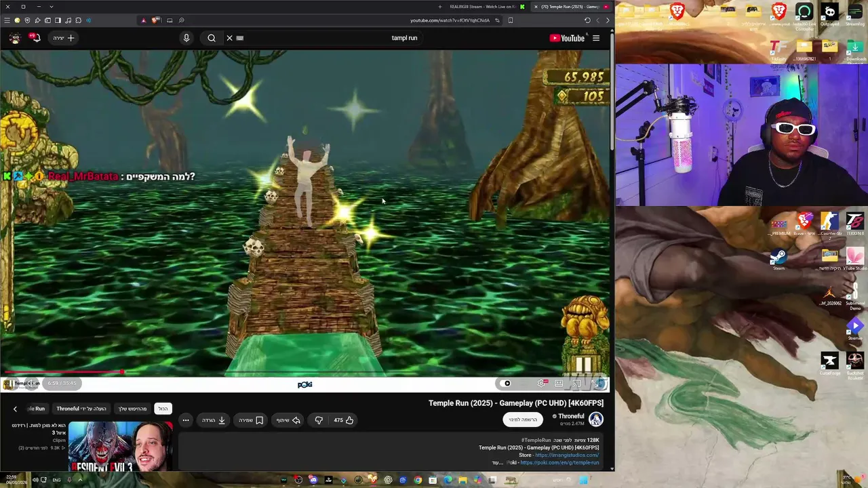
Task: Open the Counter-Strike desktop shortcut
Action: (829, 224)
